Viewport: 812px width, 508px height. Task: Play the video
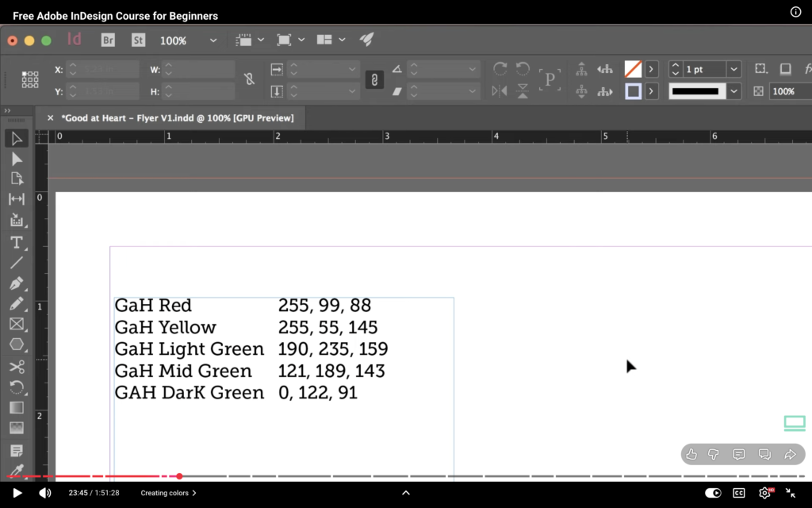pyautogui.click(x=17, y=493)
